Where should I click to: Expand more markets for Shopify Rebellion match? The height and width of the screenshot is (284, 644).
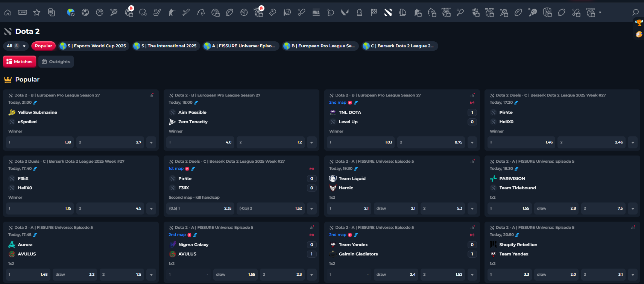[633, 275]
